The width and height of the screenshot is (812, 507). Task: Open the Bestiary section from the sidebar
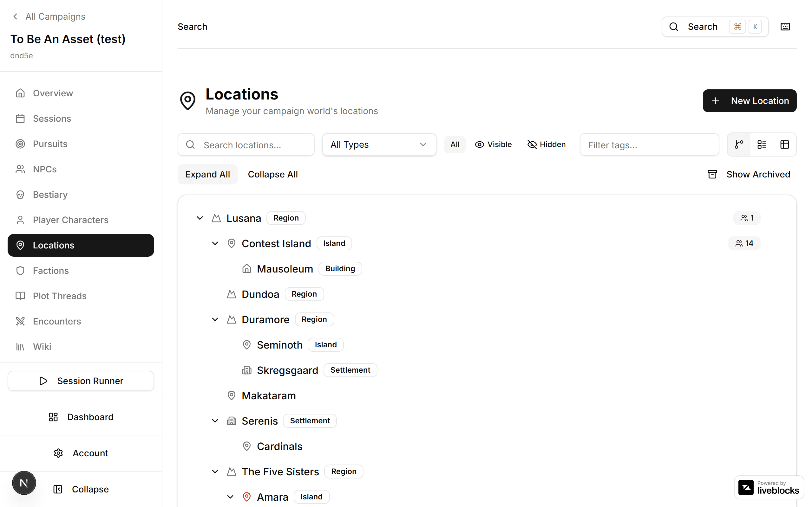pos(50,195)
